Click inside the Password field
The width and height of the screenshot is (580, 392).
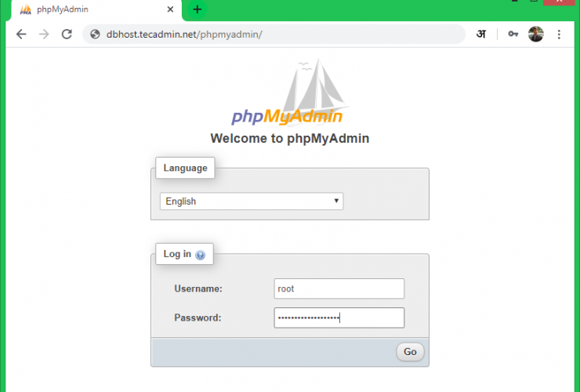click(339, 318)
